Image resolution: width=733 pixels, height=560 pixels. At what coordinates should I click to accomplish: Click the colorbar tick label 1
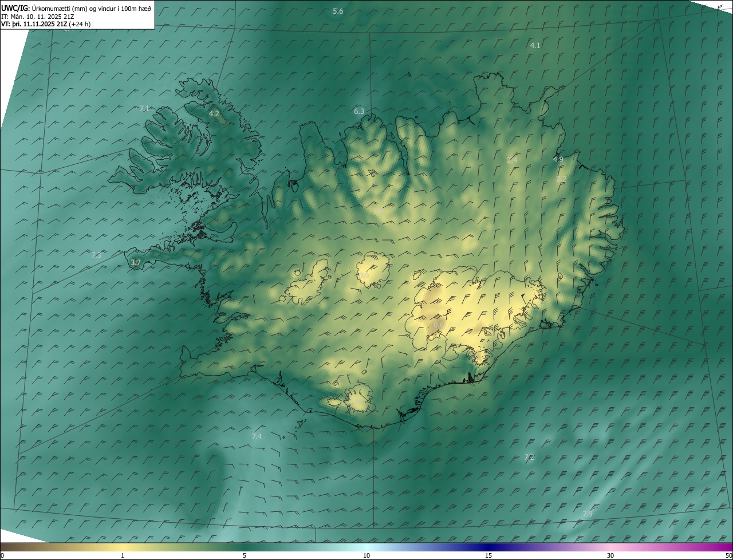[x=123, y=556]
